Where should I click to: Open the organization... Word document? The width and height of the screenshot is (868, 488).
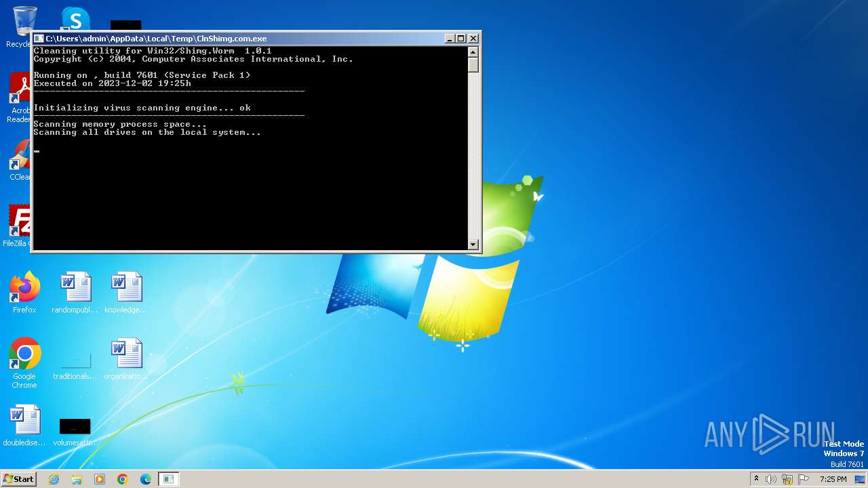coord(126,359)
